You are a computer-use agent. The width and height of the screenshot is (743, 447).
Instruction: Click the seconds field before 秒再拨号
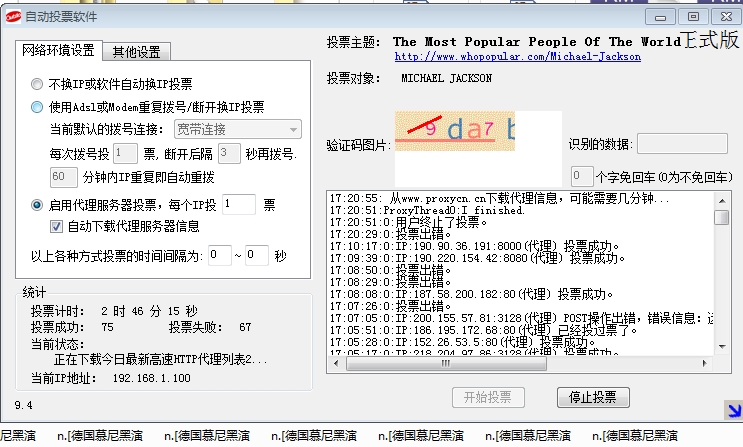point(229,154)
